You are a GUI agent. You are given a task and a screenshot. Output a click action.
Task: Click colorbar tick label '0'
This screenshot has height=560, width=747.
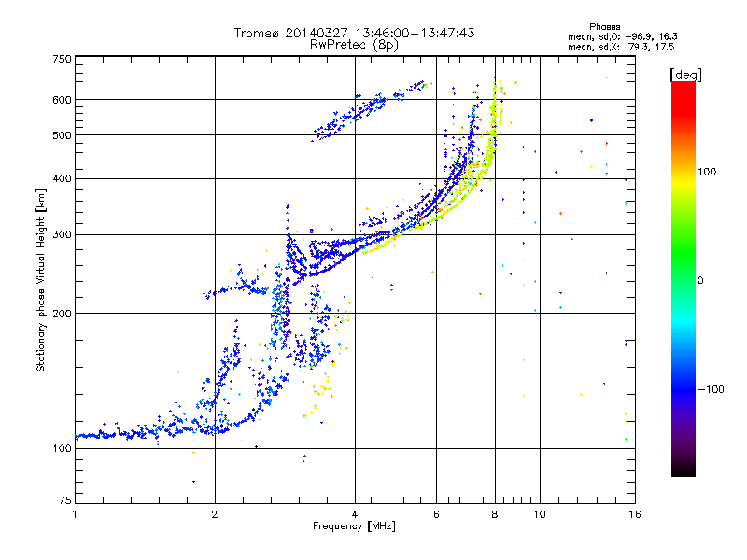(x=700, y=281)
